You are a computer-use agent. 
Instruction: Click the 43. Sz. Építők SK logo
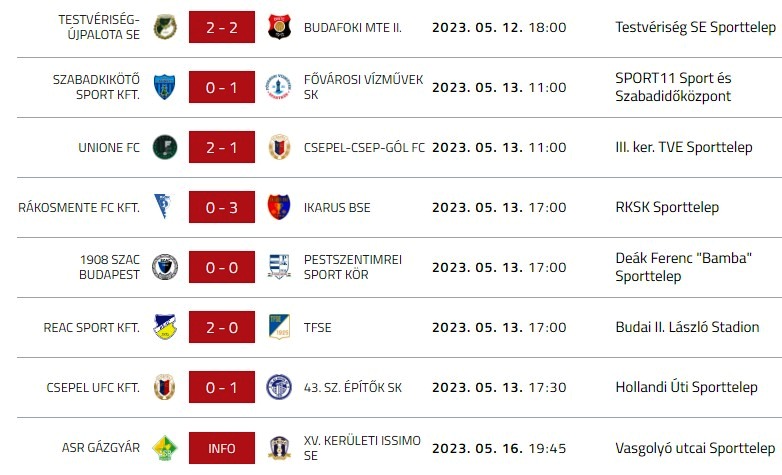coord(279,387)
